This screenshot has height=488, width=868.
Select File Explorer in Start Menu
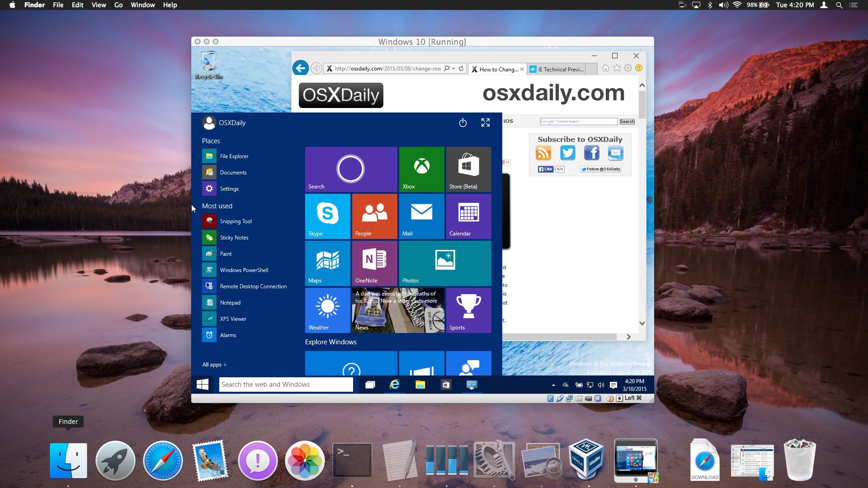tap(234, 155)
